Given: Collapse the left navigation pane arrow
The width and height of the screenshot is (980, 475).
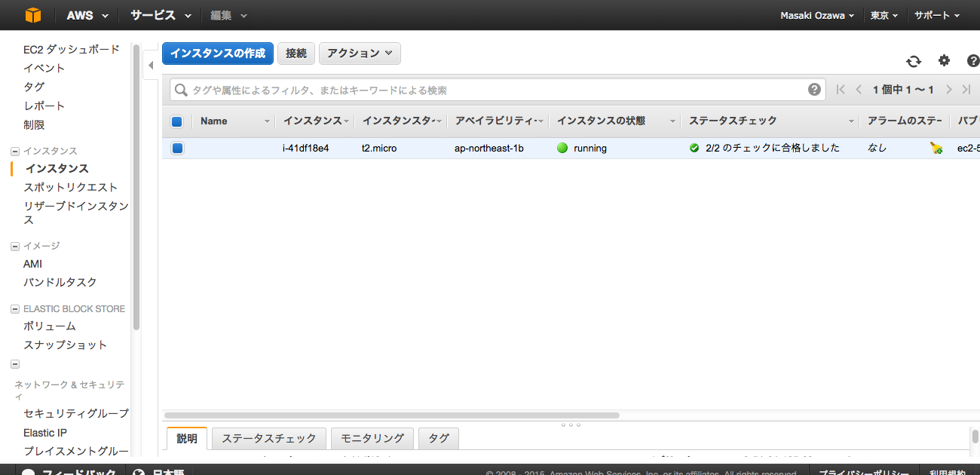Looking at the screenshot, I should click(151, 66).
